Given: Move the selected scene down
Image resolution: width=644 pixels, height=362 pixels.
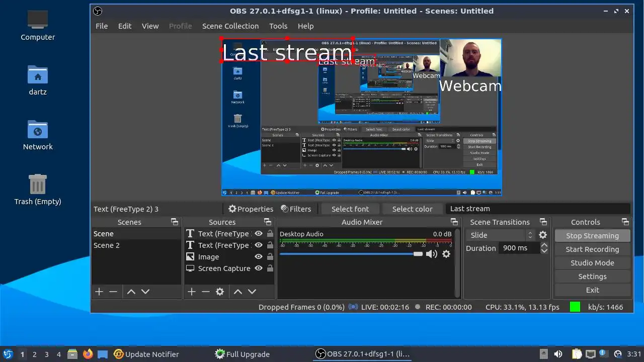Looking at the screenshot, I should pos(145,292).
